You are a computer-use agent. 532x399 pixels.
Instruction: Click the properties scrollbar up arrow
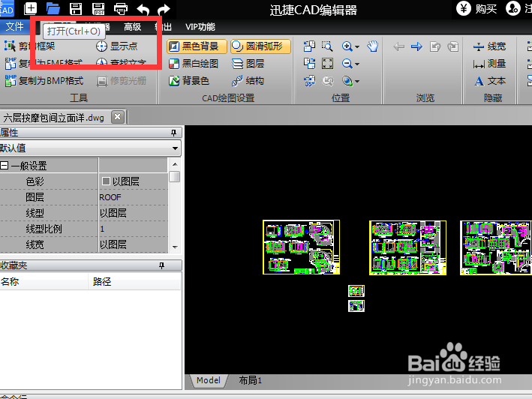coord(175,164)
